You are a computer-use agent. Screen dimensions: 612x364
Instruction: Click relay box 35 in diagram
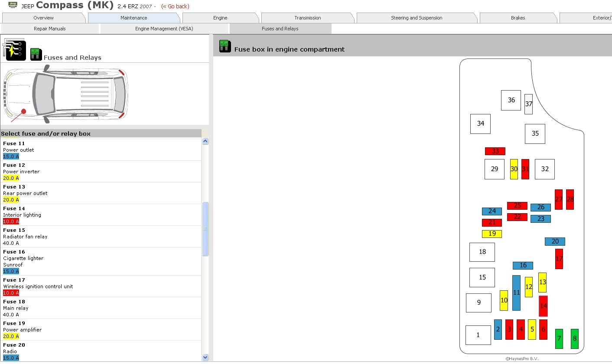[x=535, y=133]
